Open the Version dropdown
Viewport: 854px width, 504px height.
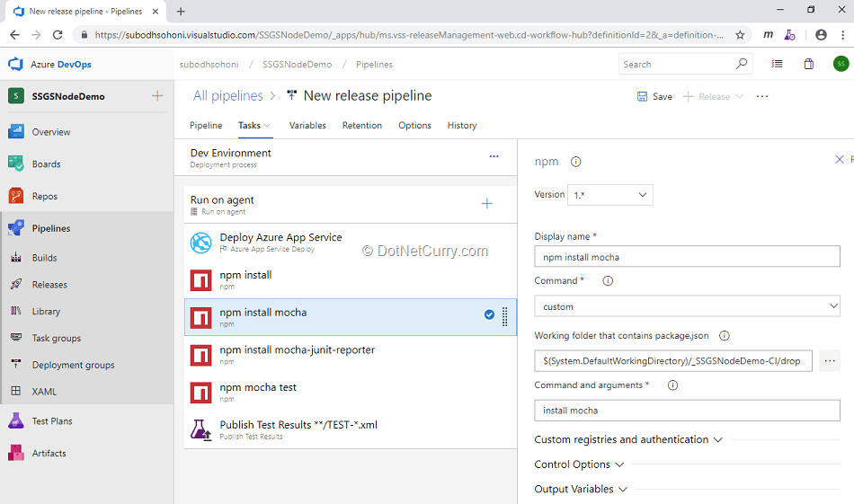[x=610, y=195]
